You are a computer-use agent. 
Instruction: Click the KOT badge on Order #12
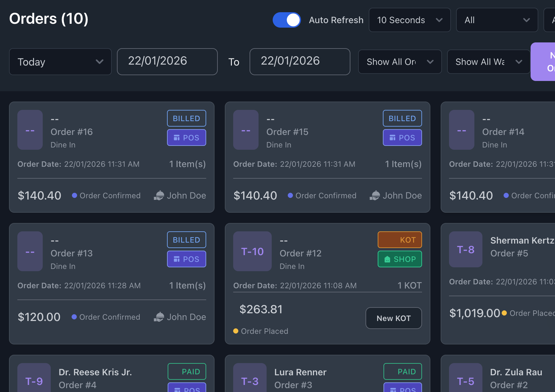point(400,240)
